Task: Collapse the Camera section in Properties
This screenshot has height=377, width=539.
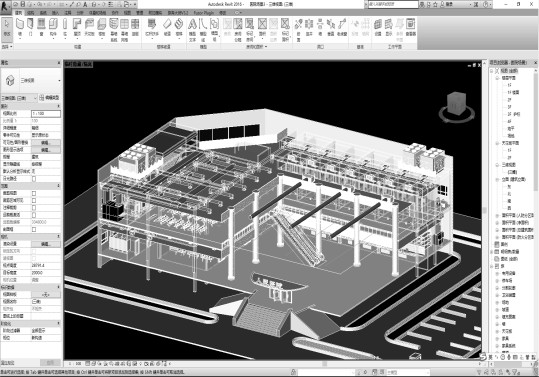Action: [58, 237]
